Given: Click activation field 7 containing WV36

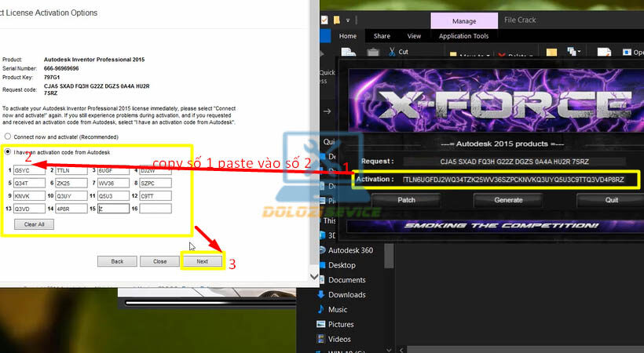Looking at the screenshot, I should [113, 183].
